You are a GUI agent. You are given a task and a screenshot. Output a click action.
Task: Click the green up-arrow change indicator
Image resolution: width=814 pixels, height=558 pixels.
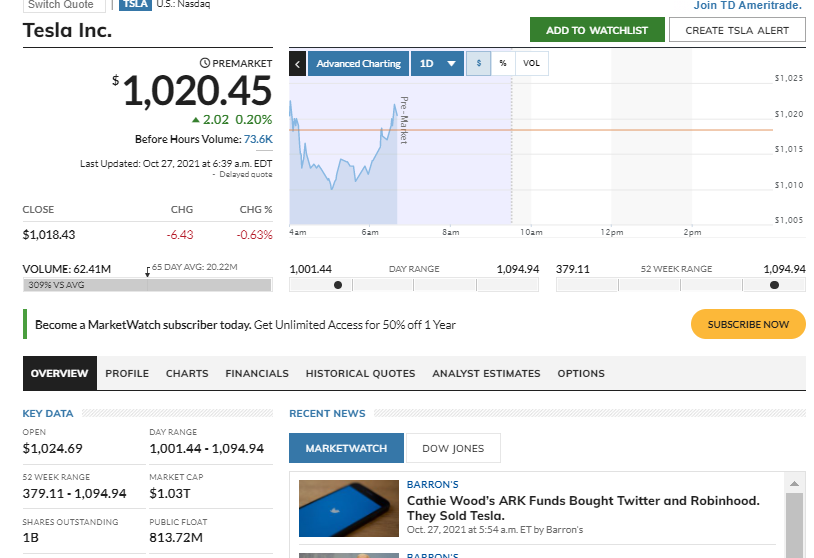196,120
